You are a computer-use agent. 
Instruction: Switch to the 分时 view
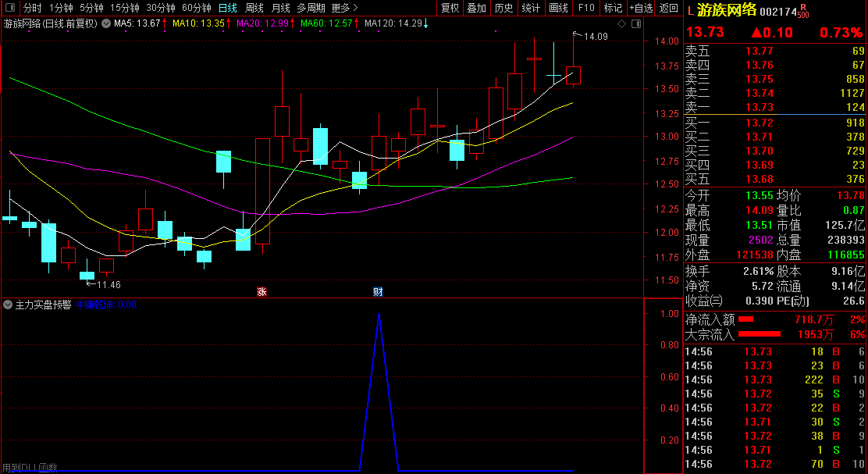[32, 8]
